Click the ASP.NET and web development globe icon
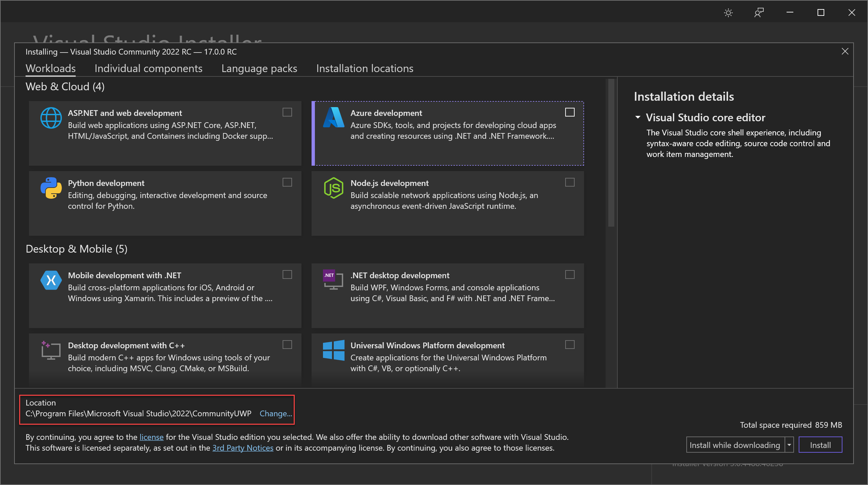The width and height of the screenshot is (868, 485). [51, 118]
